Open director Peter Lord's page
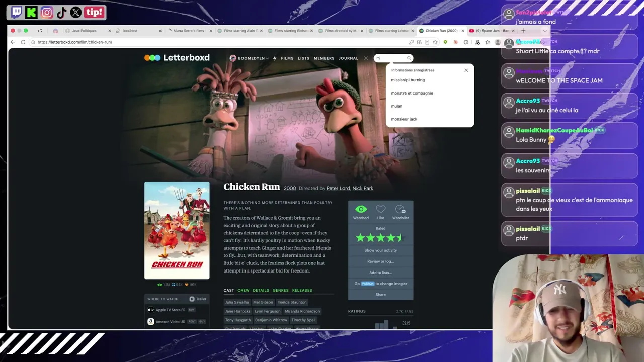The image size is (644, 362). tap(338, 188)
